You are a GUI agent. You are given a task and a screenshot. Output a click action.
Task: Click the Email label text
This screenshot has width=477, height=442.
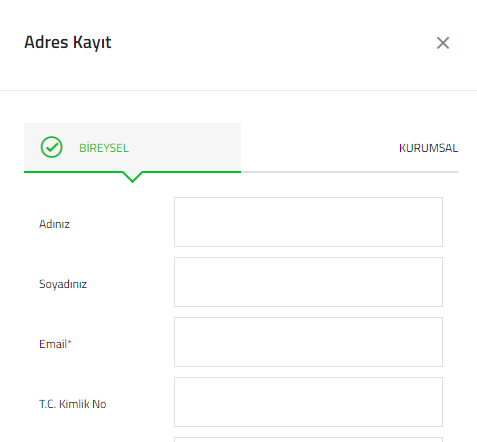(x=53, y=344)
